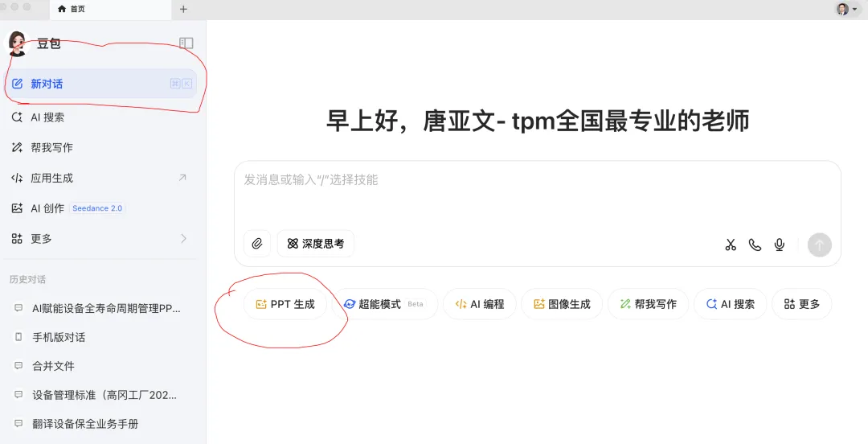Click the scissors screenshot icon
The width and height of the screenshot is (868, 444).
tap(731, 245)
